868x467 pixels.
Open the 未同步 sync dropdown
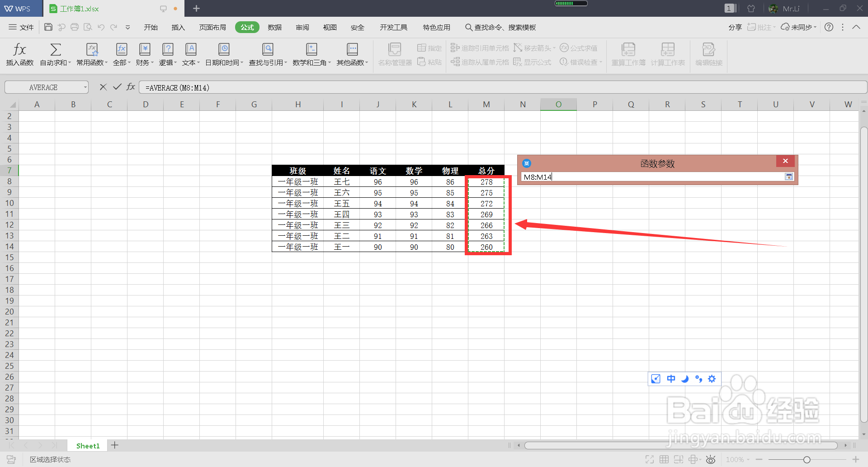pyautogui.click(x=799, y=27)
